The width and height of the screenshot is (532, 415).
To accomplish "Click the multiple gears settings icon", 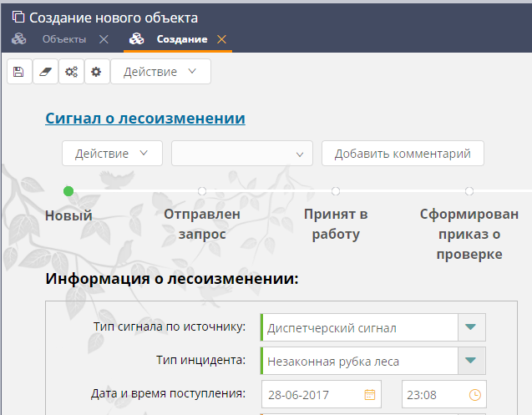I will click(x=71, y=72).
